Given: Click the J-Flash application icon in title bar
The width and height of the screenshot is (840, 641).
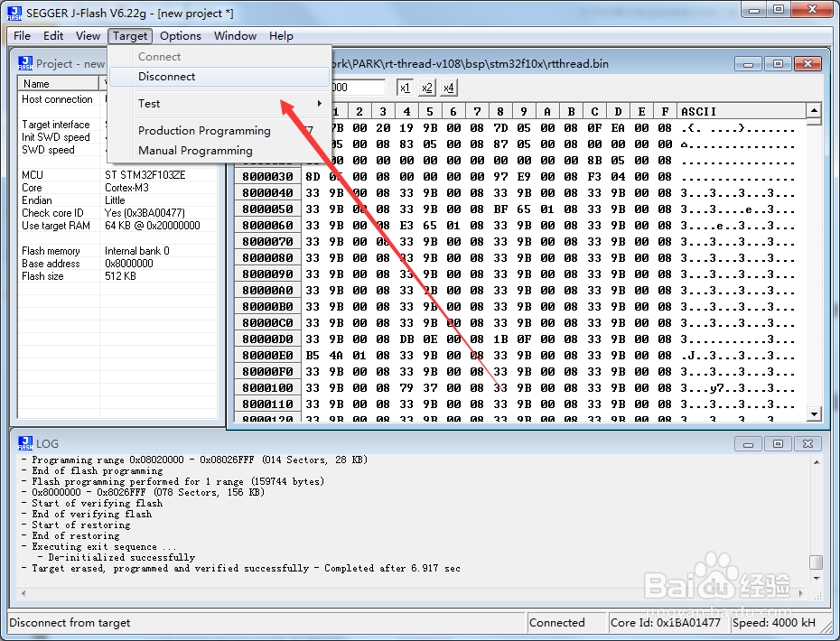Looking at the screenshot, I should coord(14,13).
